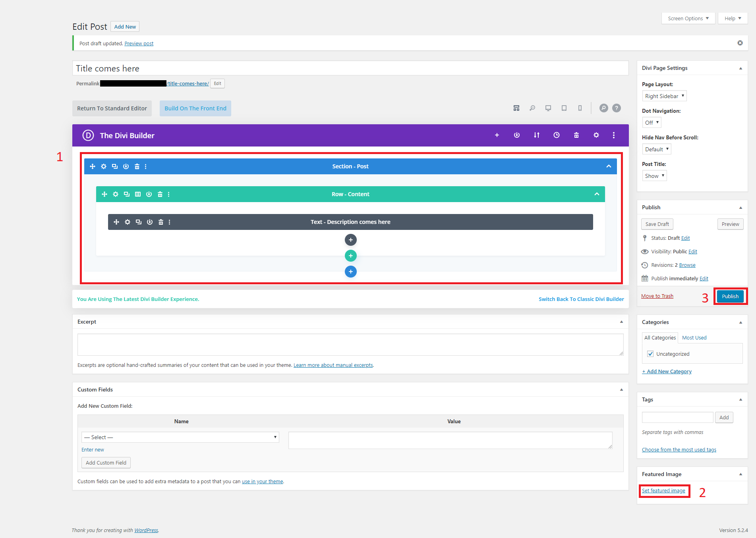This screenshot has height=538, width=756.
Task: Click Add Custom Field button
Action: [x=106, y=463]
